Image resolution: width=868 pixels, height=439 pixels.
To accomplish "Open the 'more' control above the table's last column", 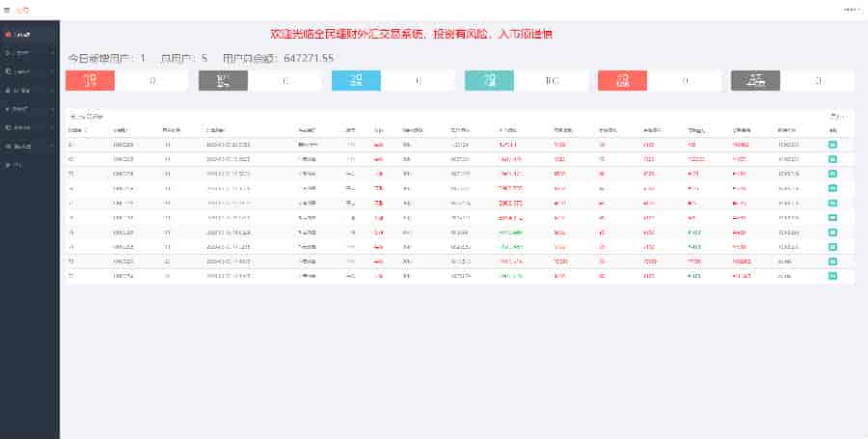I will [839, 116].
